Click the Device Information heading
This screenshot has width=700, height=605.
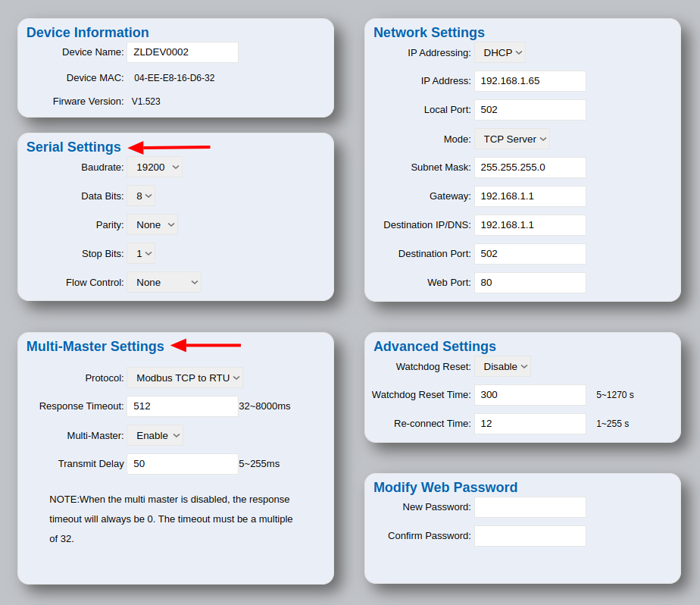tap(88, 33)
